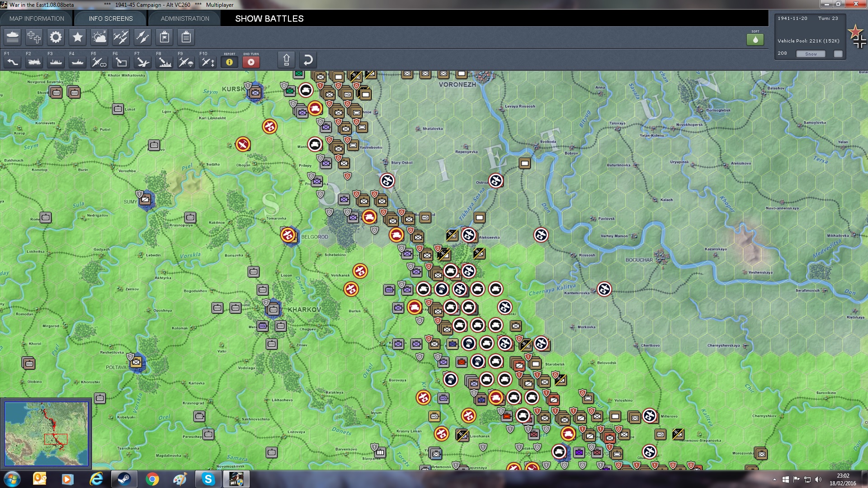Select F3 naval transport mode
The image size is (868, 488).
pos(56,62)
